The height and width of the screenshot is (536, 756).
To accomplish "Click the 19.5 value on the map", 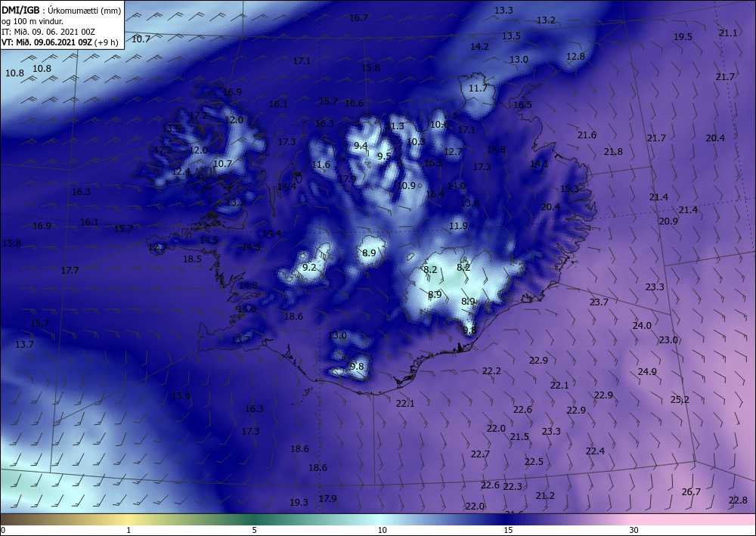I will (683, 36).
